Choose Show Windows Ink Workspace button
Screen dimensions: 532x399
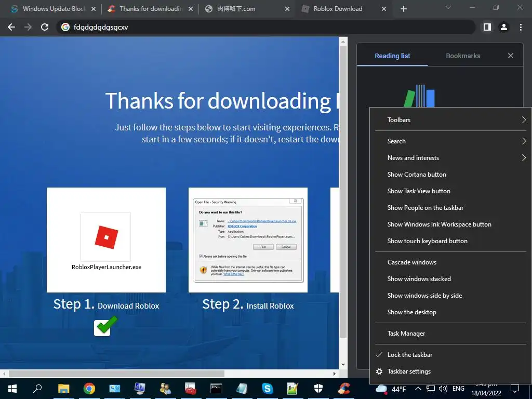click(x=450, y=224)
